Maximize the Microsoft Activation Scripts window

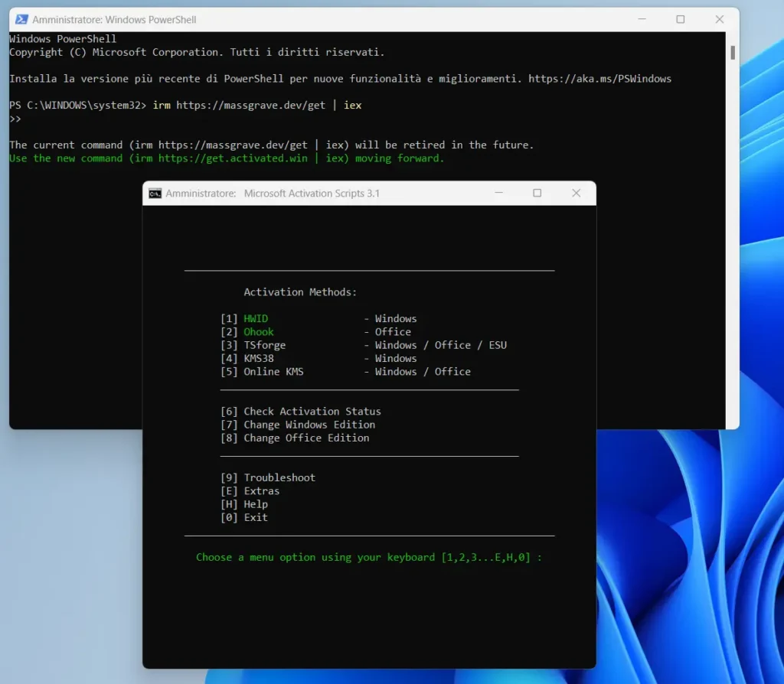point(537,193)
